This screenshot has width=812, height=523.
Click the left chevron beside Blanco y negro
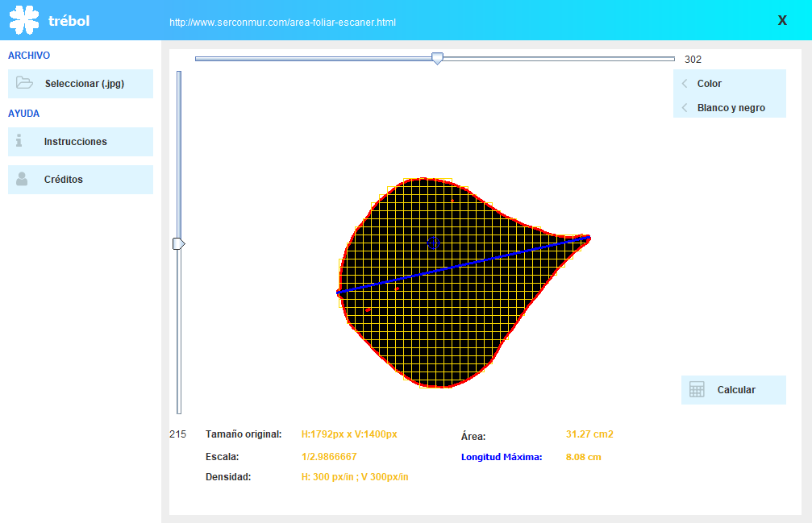click(x=685, y=108)
